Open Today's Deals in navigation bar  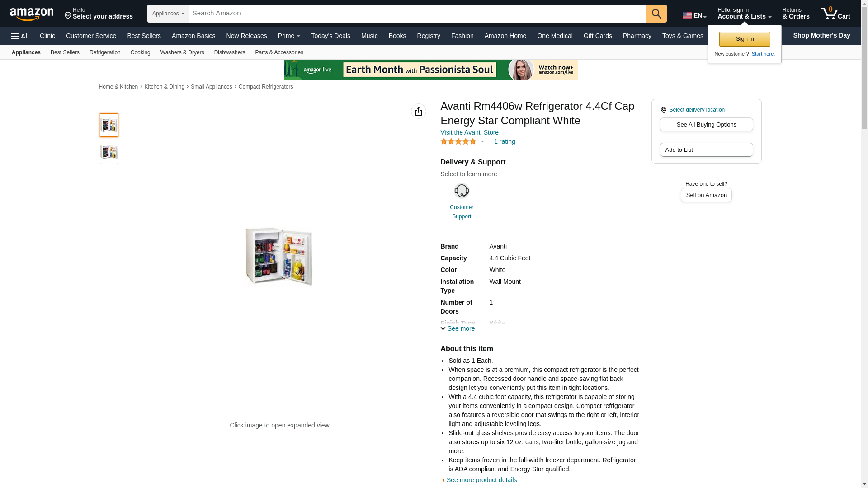tap(330, 36)
